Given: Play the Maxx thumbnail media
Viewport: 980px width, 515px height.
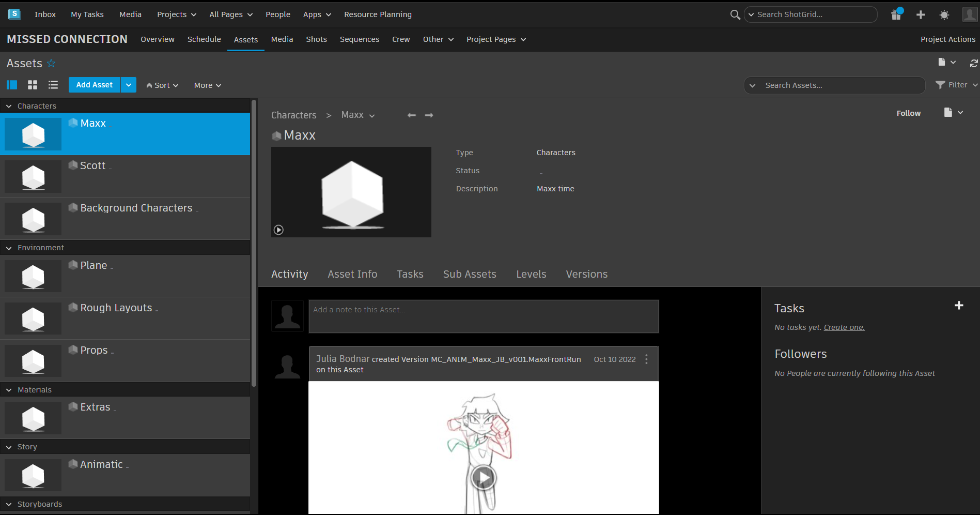Looking at the screenshot, I should click(278, 230).
